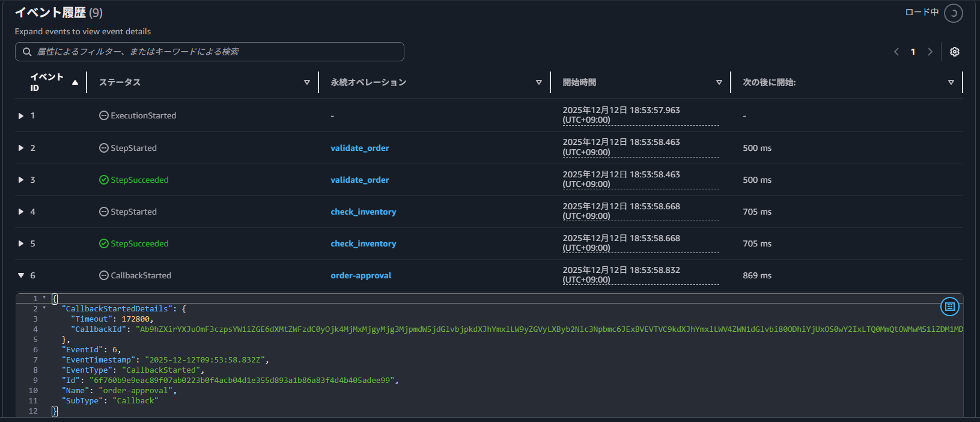
Task: Open check_inventory link in row 5
Action: point(363,243)
